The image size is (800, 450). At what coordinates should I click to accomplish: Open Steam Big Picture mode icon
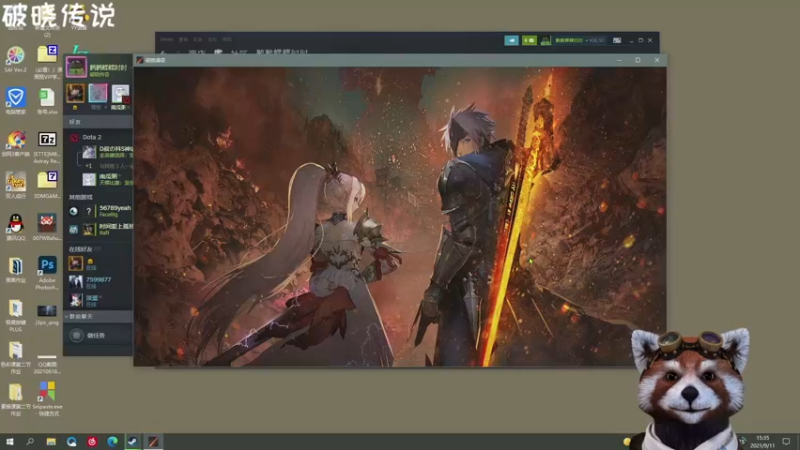[x=617, y=40]
